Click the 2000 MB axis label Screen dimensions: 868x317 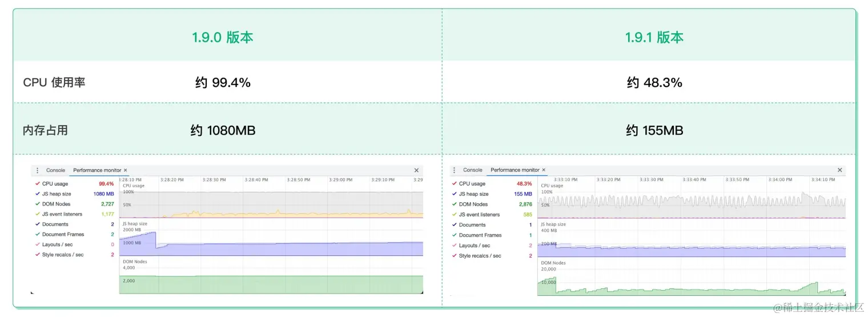132,230
